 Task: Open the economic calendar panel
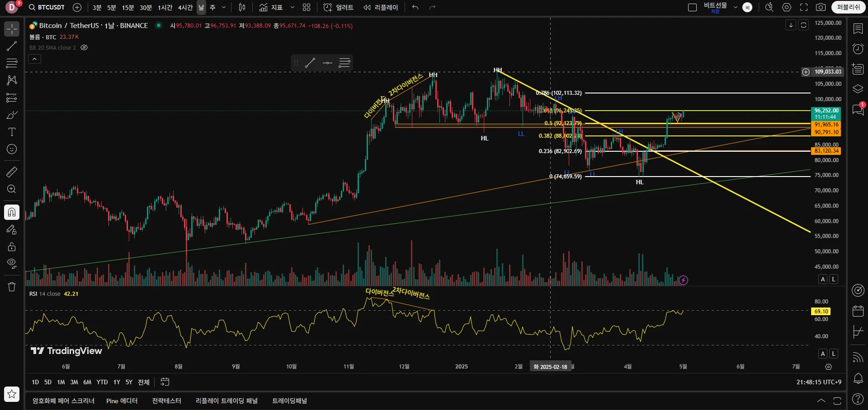click(x=858, y=311)
